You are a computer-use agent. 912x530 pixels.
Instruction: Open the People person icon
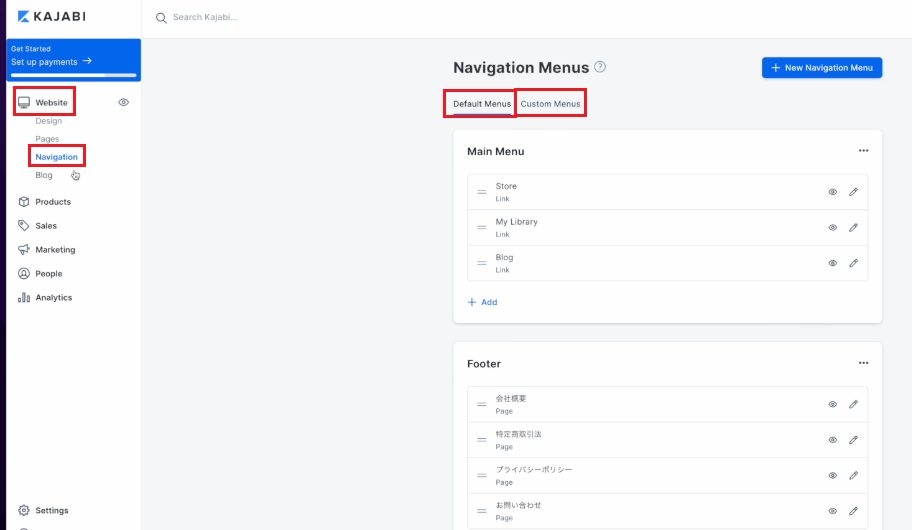24,273
